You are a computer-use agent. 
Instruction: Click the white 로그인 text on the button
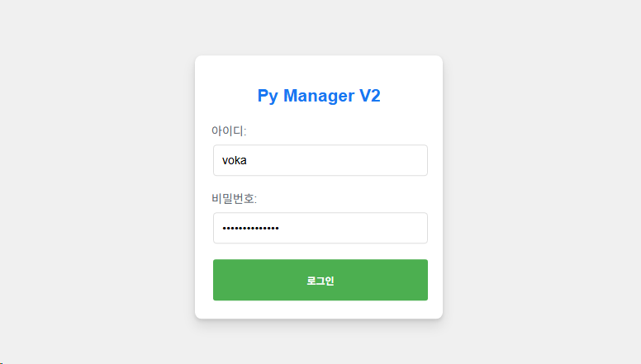(320, 281)
